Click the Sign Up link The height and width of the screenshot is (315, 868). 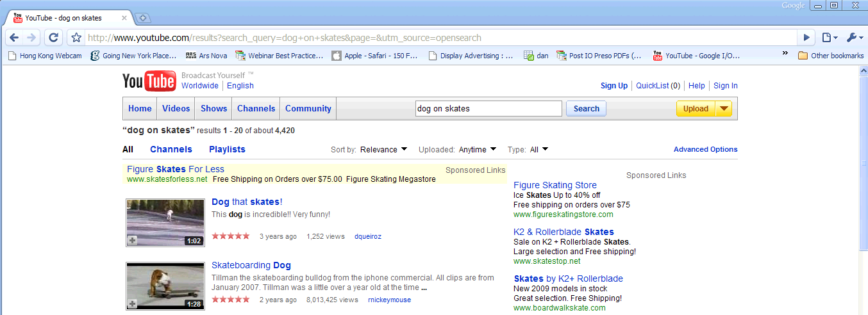click(614, 86)
